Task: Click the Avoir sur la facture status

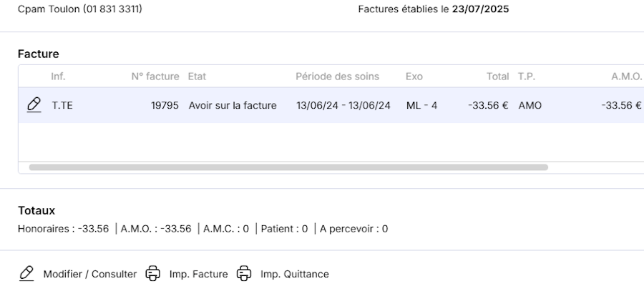Action: (233, 106)
